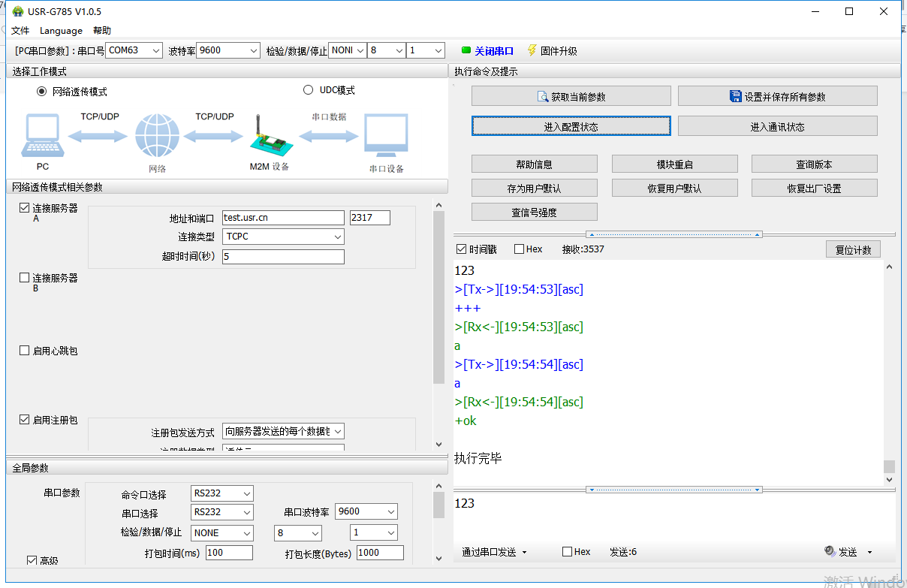Click the network globe icon
This screenshot has height=588, width=907.
click(x=157, y=136)
